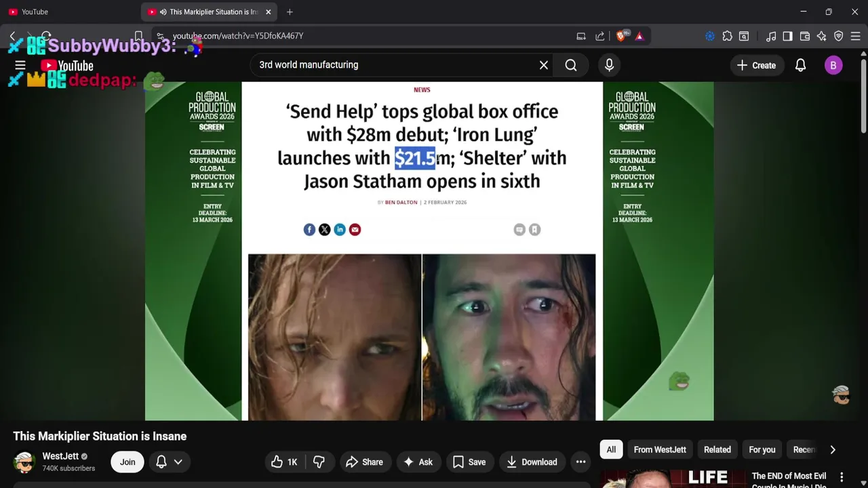Open The END of Most Evil video
This screenshot has height=488, width=868.
tap(789, 480)
